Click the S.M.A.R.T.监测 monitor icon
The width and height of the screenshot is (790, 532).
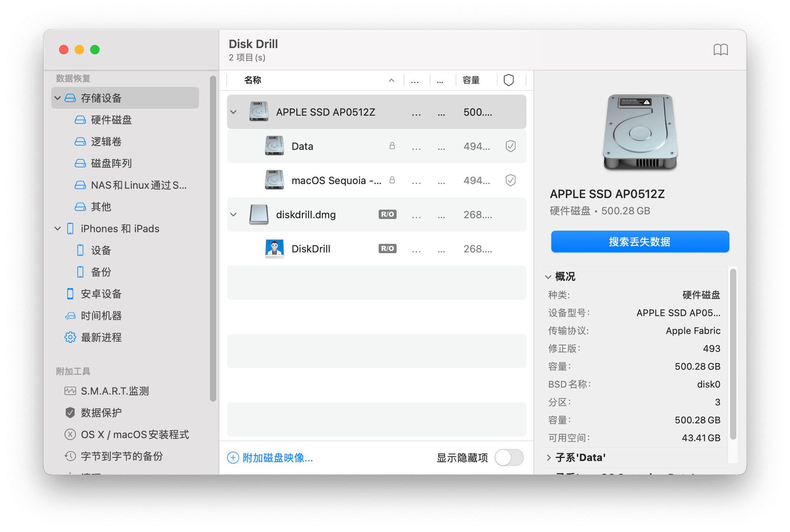(70, 391)
